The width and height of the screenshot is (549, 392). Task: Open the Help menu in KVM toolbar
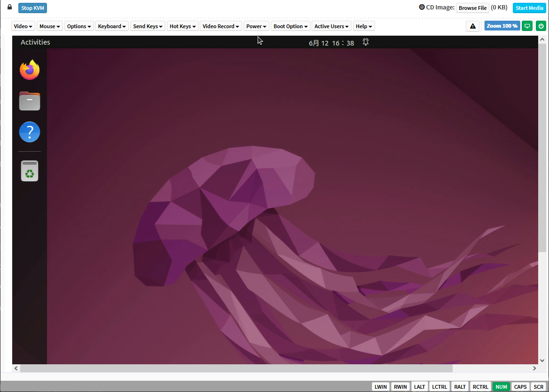(x=364, y=26)
